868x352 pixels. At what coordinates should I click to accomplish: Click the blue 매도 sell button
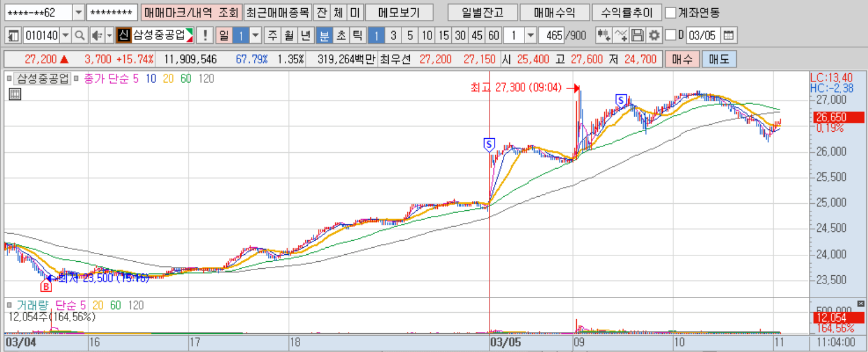[x=719, y=59]
